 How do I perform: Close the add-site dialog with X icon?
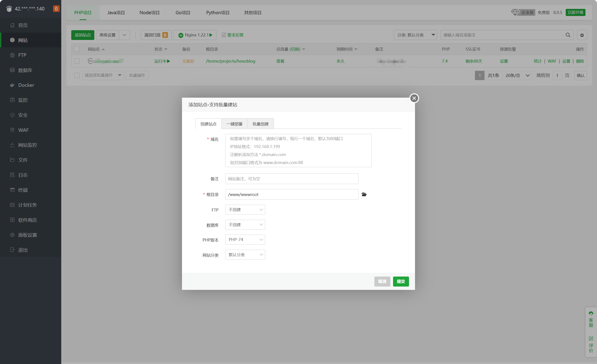pos(414,98)
